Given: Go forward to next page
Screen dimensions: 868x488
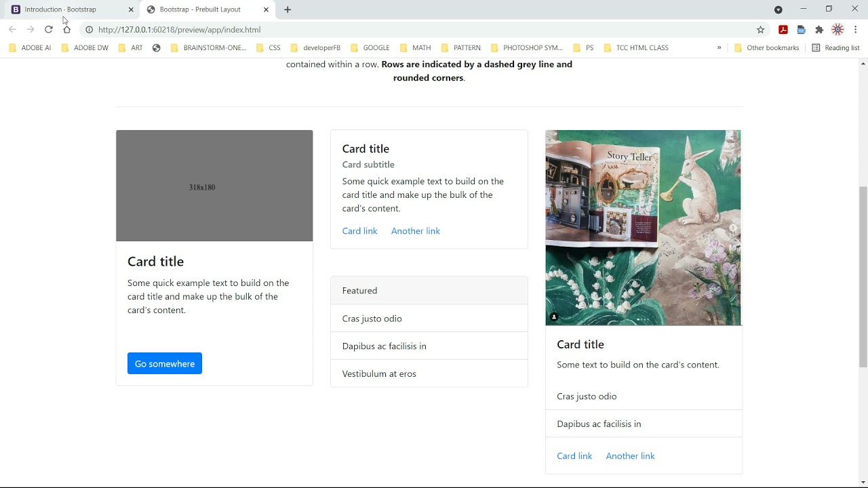Looking at the screenshot, I should (x=31, y=30).
